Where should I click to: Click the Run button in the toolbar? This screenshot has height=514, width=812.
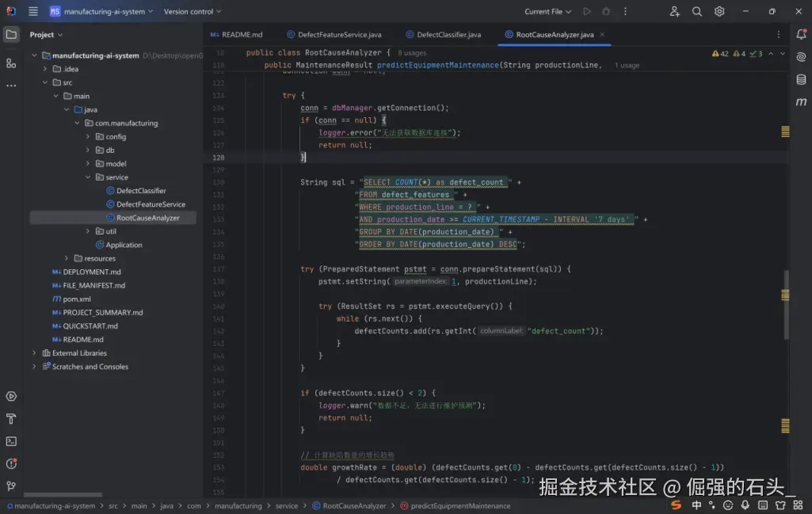tap(587, 12)
